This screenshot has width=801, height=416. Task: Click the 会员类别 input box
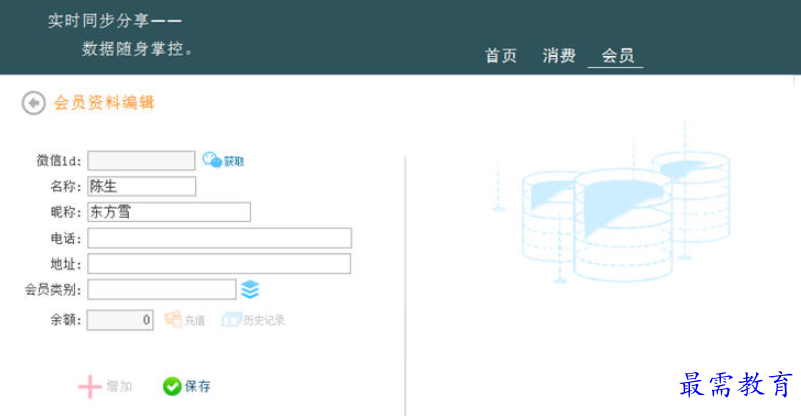coord(161,289)
